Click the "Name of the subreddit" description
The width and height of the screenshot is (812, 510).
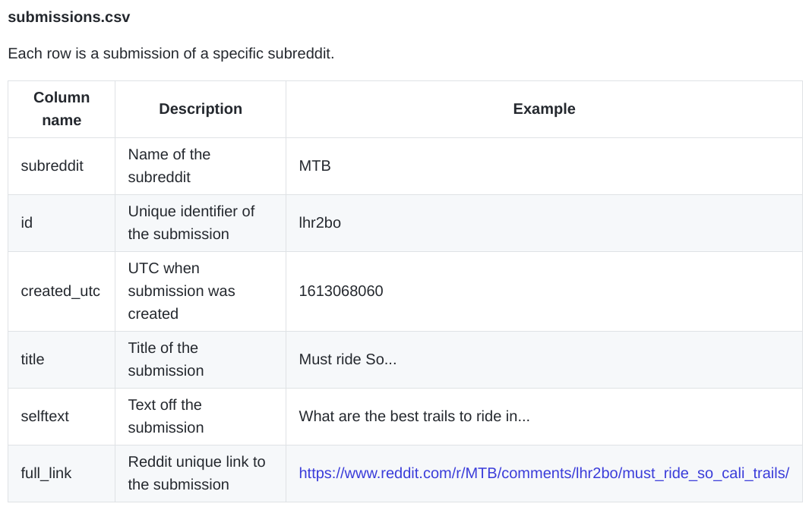click(x=169, y=165)
